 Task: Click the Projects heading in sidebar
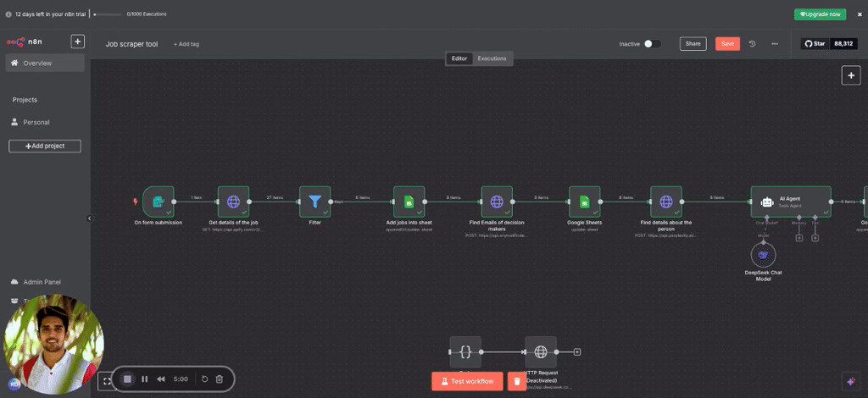click(x=25, y=100)
